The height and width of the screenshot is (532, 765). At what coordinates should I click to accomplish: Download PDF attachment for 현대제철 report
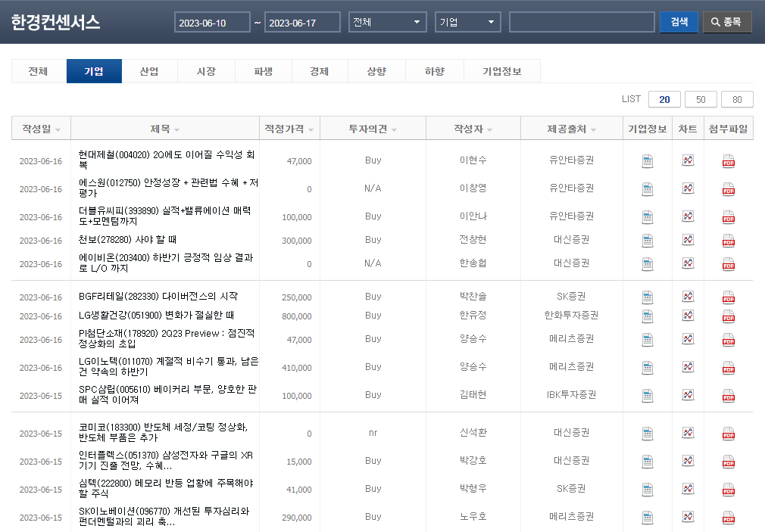[x=729, y=161]
